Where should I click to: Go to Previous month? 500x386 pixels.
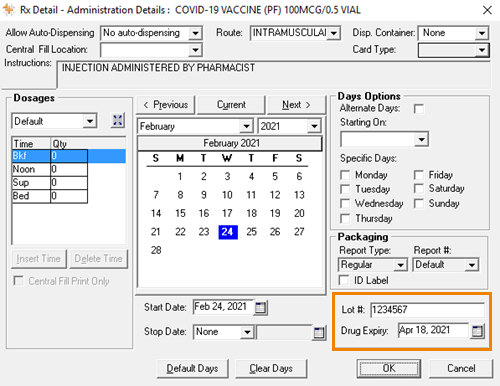tap(166, 105)
